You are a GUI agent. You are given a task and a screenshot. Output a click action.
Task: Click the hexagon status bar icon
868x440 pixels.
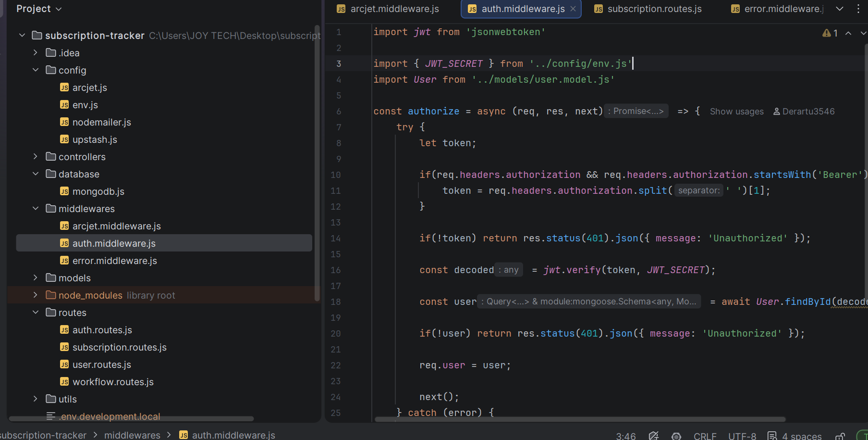[676, 436]
